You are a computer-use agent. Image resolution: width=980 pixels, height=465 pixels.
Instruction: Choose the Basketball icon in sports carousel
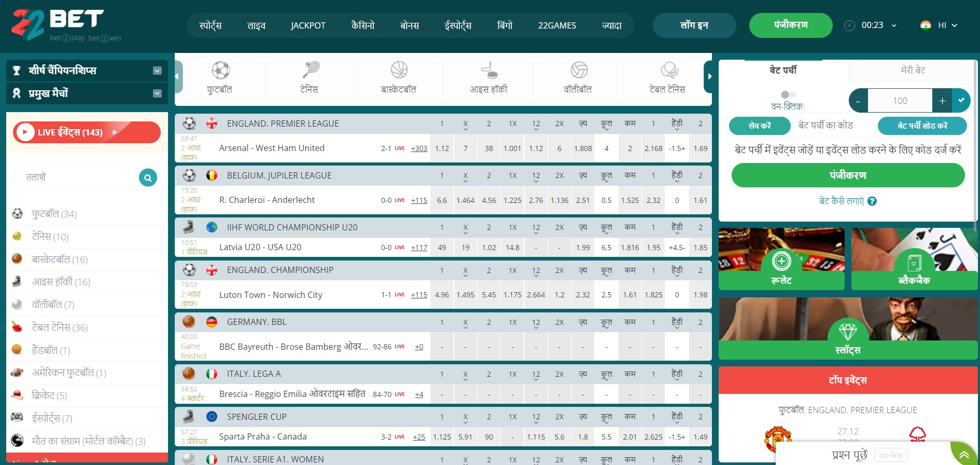pos(399,70)
